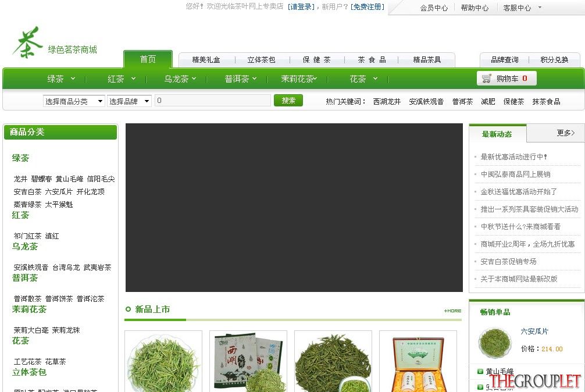The width and height of the screenshot is (585, 392).
Task: Switch to the 首页 tab
Action: 148,59
